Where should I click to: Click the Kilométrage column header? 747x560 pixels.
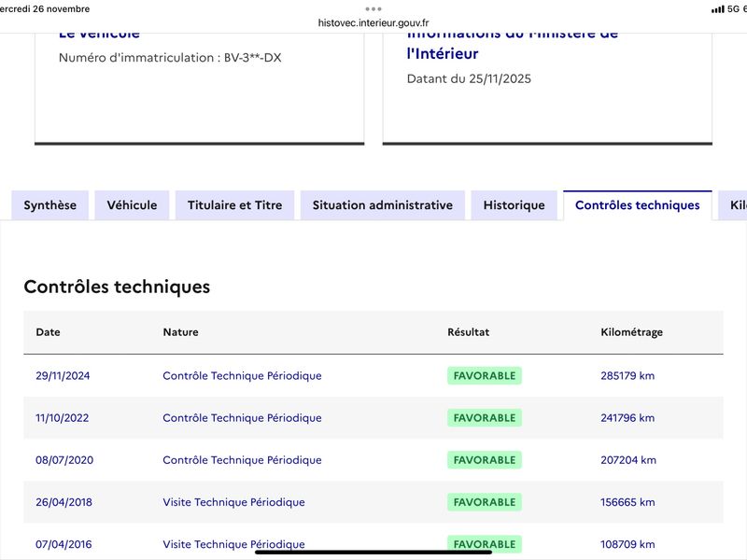(631, 332)
